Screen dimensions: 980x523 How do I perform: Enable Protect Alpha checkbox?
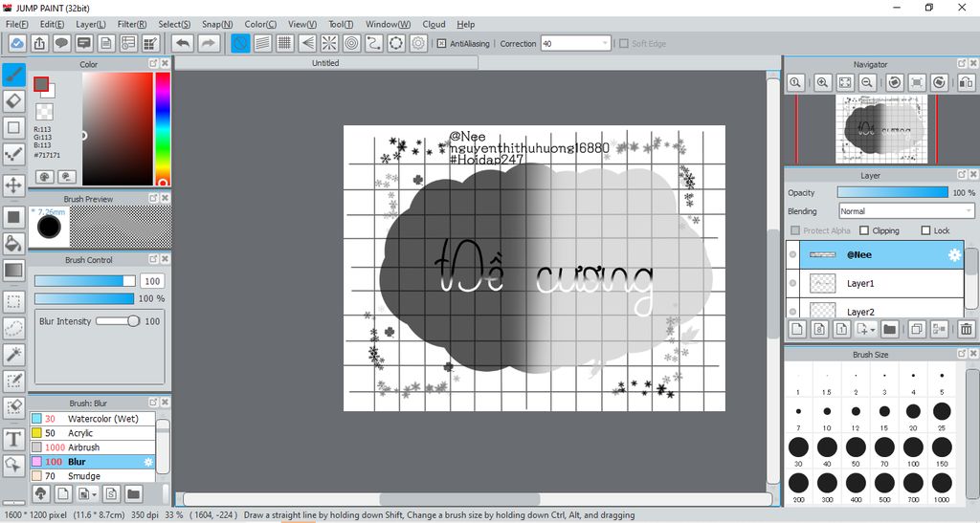tap(795, 230)
